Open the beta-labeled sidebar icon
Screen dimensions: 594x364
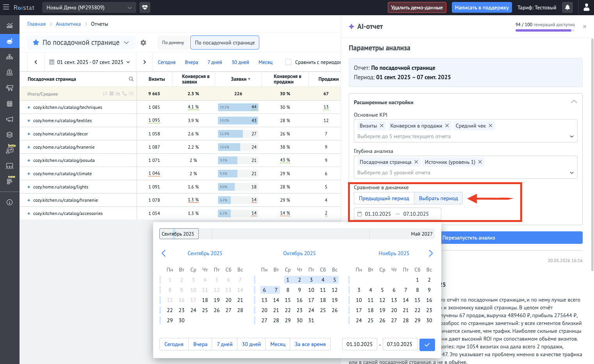point(11,149)
